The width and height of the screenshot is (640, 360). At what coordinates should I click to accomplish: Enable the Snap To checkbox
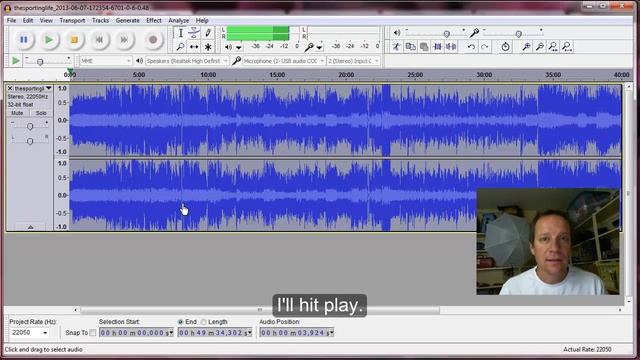click(93, 333)
